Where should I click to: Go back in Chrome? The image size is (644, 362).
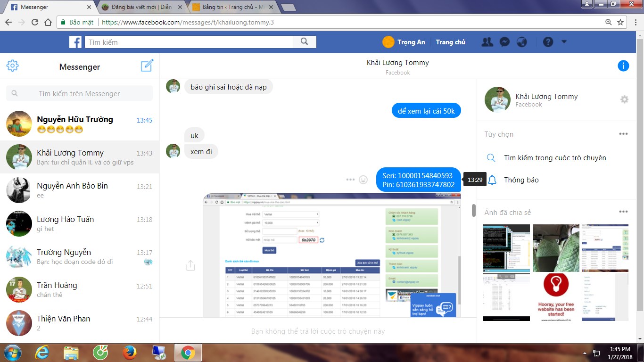(x=9, y=22)
